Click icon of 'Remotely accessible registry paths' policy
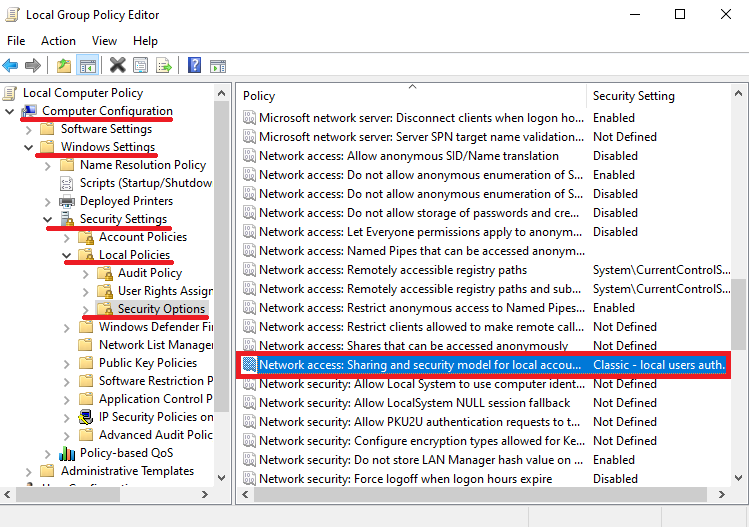751x527 pixels. coord(249,270)
